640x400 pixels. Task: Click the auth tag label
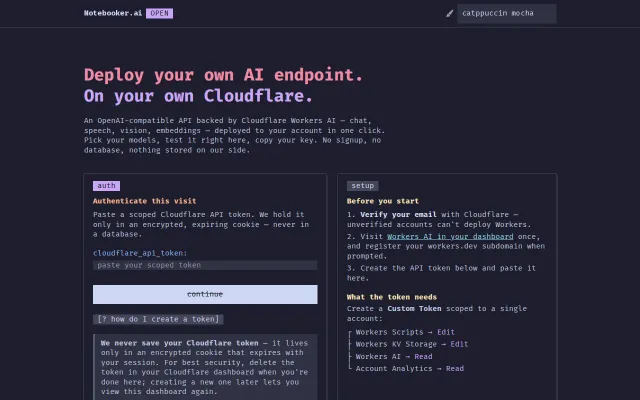[x=106, y=186]
